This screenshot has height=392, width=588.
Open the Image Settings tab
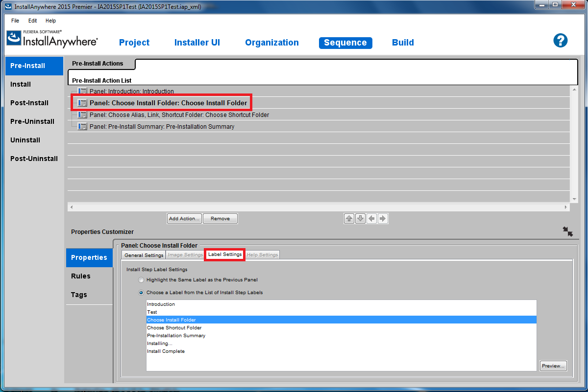186,255
